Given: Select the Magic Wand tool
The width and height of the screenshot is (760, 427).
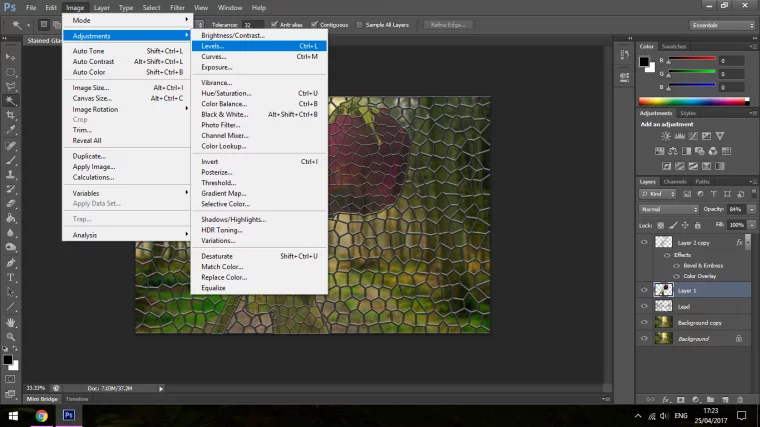Looking at the screenshot, I should (10, 101).
